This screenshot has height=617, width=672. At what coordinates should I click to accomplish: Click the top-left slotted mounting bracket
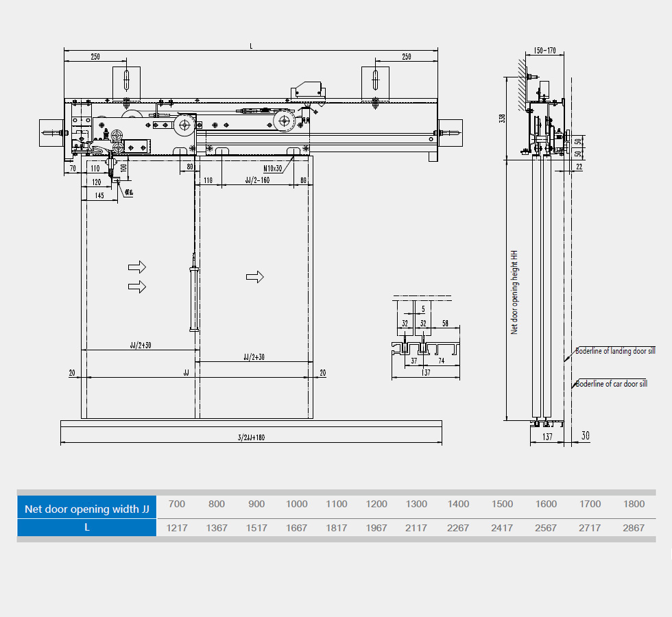[126, 81]
